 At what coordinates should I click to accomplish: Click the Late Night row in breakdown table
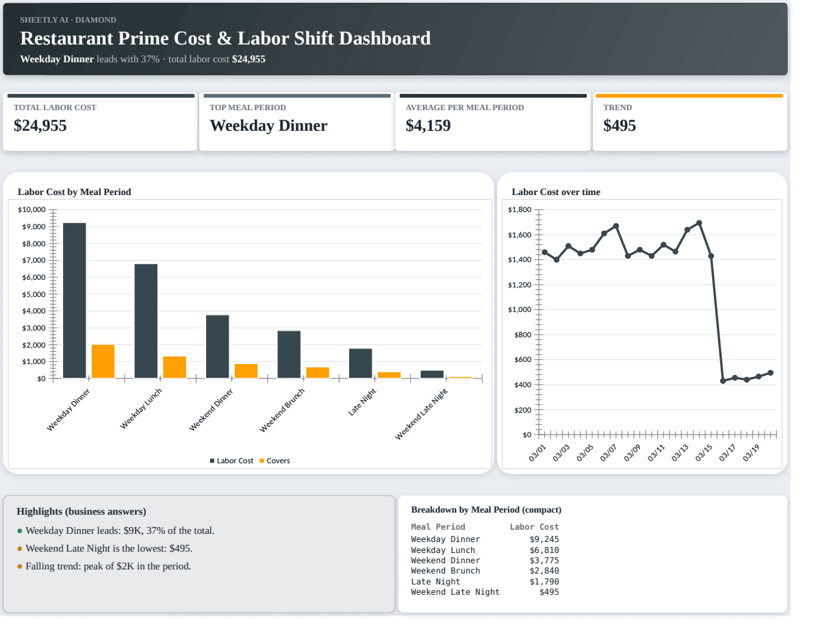point(485,582)
